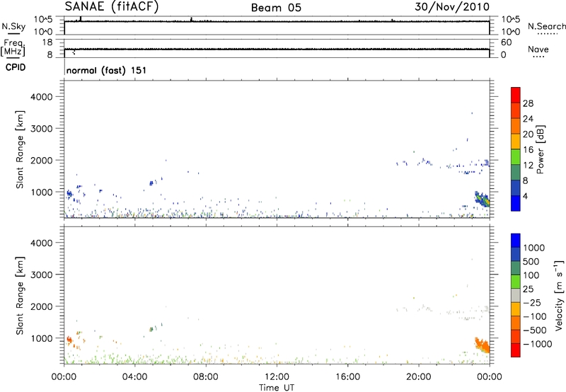The image size is (566, 392).
Task: Click the 'Beam 05' heading
Action: [276, 8]
